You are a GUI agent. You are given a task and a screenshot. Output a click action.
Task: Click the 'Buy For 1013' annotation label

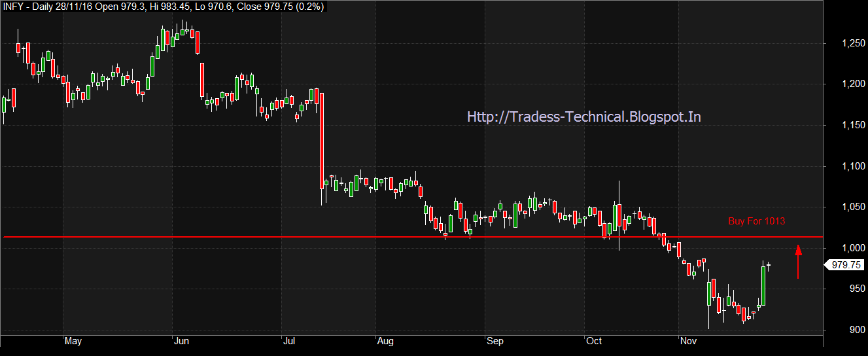756,221
